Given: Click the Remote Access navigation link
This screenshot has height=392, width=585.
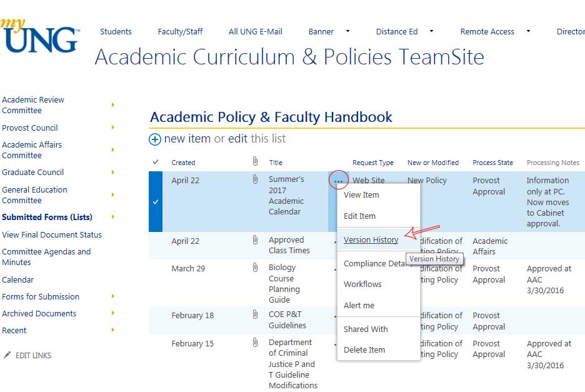Looking at the screenshot, I should tap(487, 32).
